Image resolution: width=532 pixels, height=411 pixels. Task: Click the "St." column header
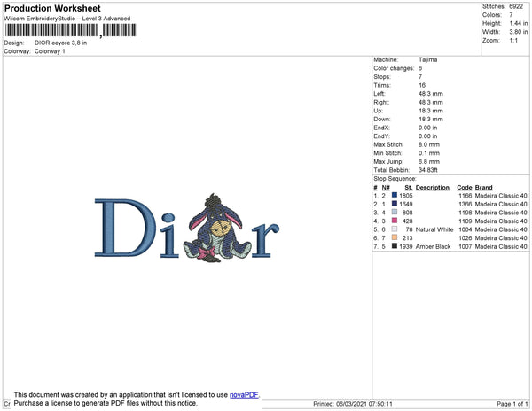tap(409, 188)
